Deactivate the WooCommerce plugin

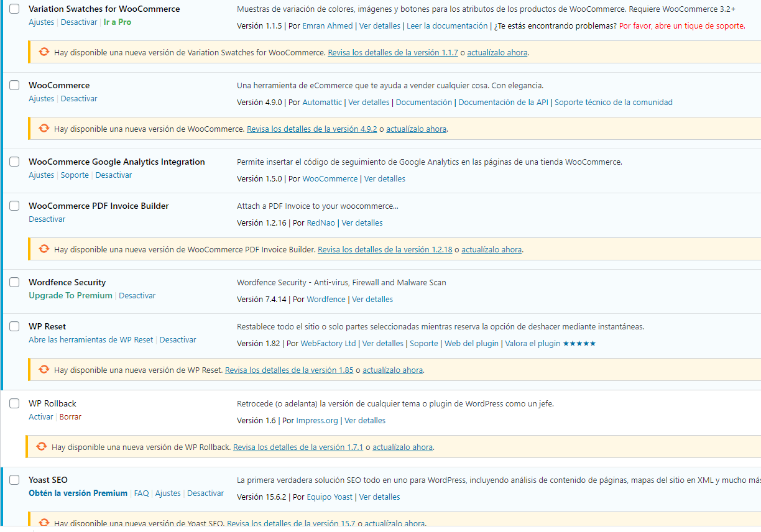pyautogui.click(x=79, y=99)
